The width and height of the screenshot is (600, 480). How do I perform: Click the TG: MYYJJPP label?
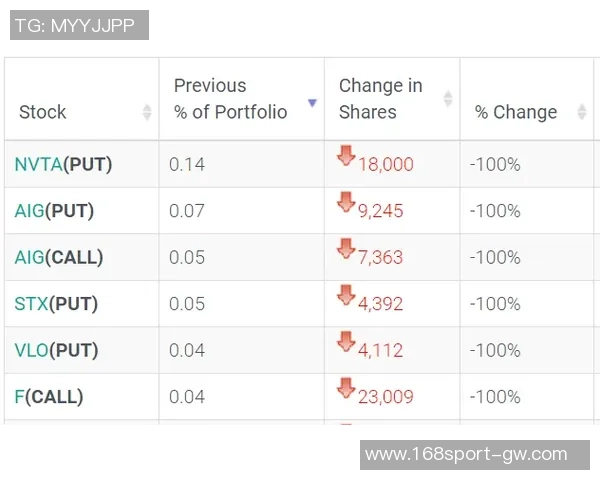[x=79, y=25]
